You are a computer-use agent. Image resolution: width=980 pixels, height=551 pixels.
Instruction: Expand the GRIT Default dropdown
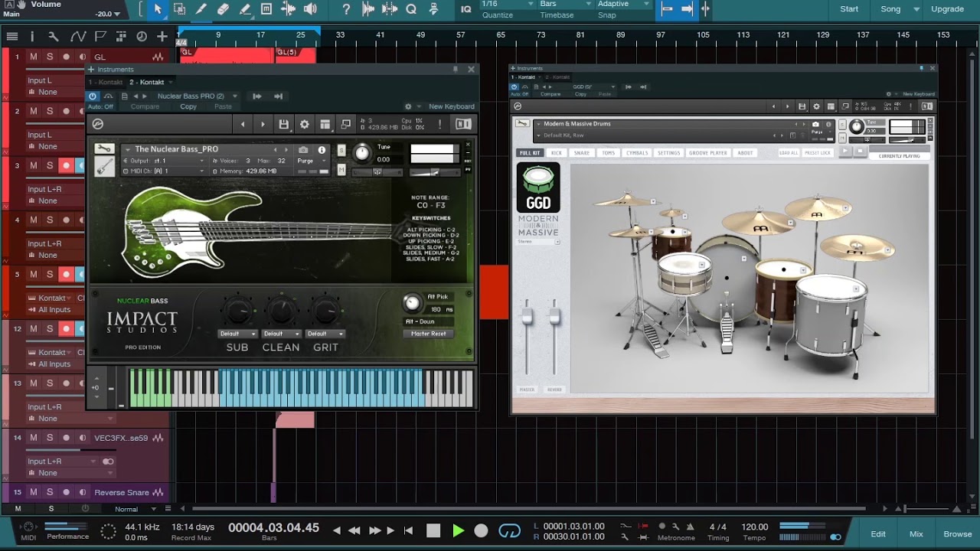pyautogui.click(x=325, y=334)
